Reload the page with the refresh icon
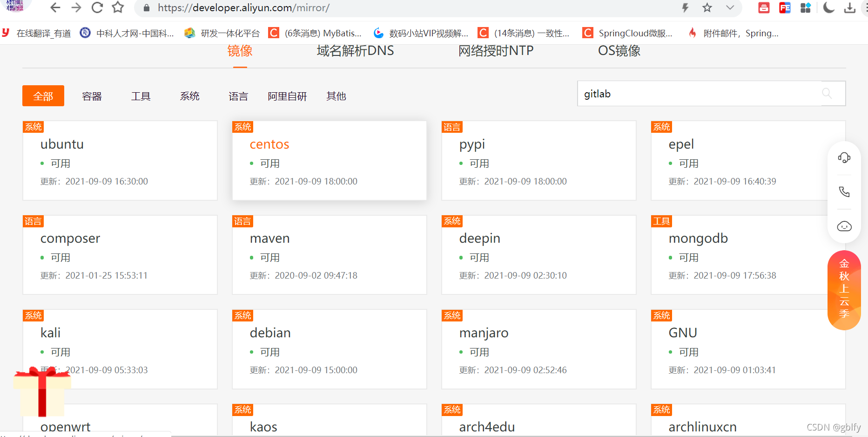 click(97, 8)
